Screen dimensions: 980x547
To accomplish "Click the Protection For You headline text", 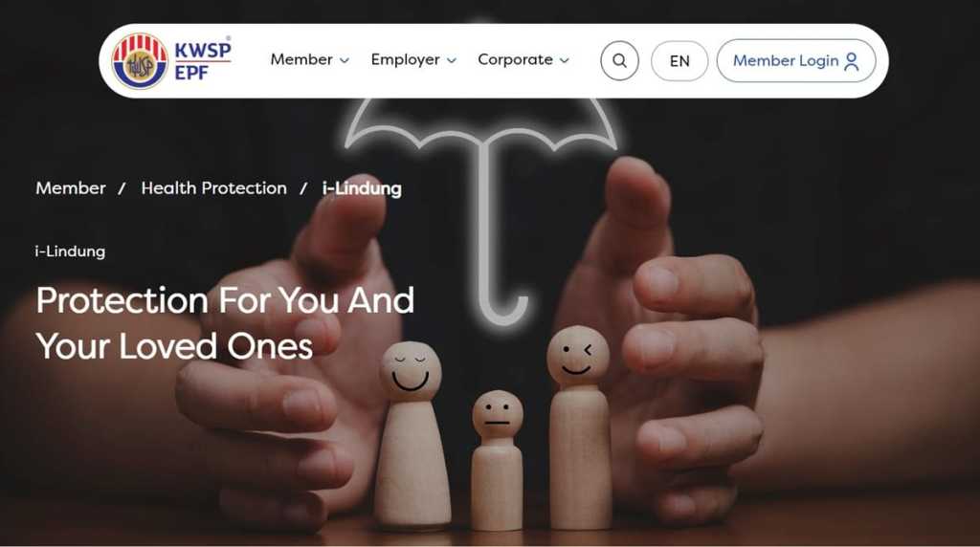I will click(x=225, y=323).
